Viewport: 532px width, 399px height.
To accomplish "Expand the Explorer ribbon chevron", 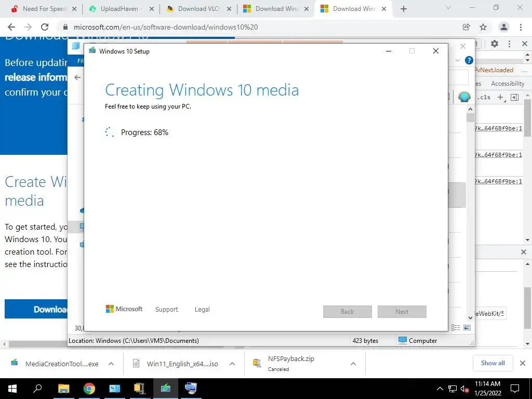I will pyautogui.click(x=458, y=60).
